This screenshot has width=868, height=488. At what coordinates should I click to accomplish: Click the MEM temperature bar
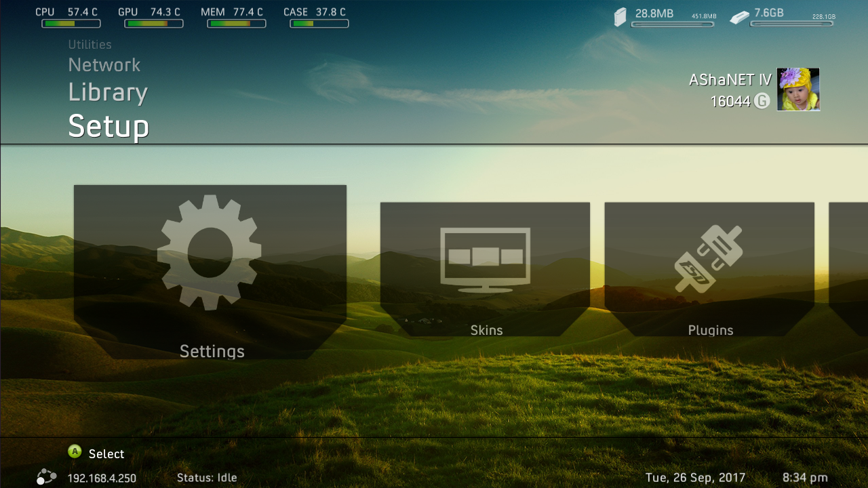(237, 24)
